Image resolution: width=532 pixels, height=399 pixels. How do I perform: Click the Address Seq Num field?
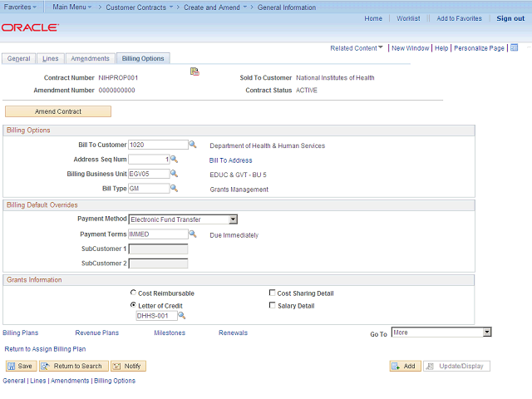coord(149,159)
